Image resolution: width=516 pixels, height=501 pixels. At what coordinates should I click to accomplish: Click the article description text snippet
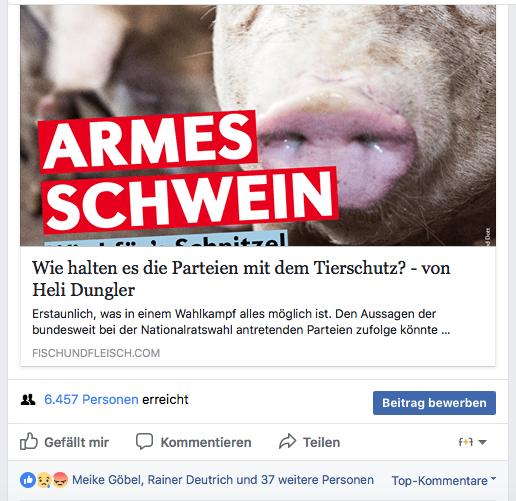point(241,322)
